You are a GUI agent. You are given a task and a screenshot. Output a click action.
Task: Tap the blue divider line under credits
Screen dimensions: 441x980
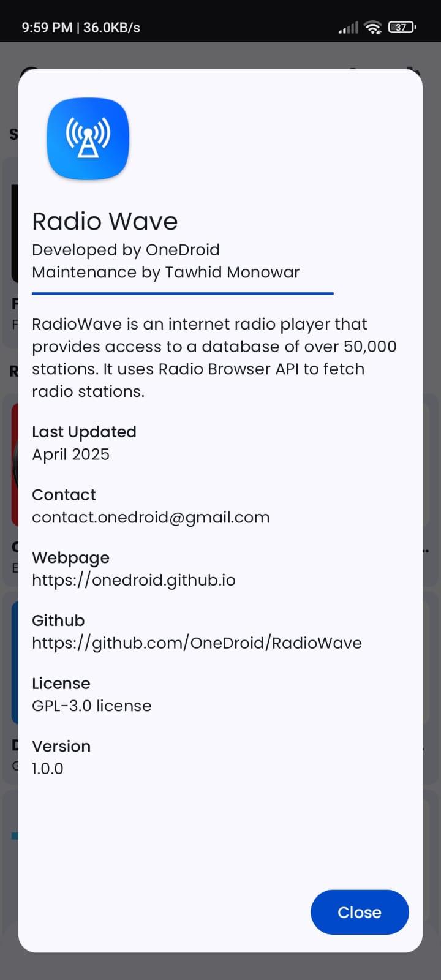[x=183, y=293]
